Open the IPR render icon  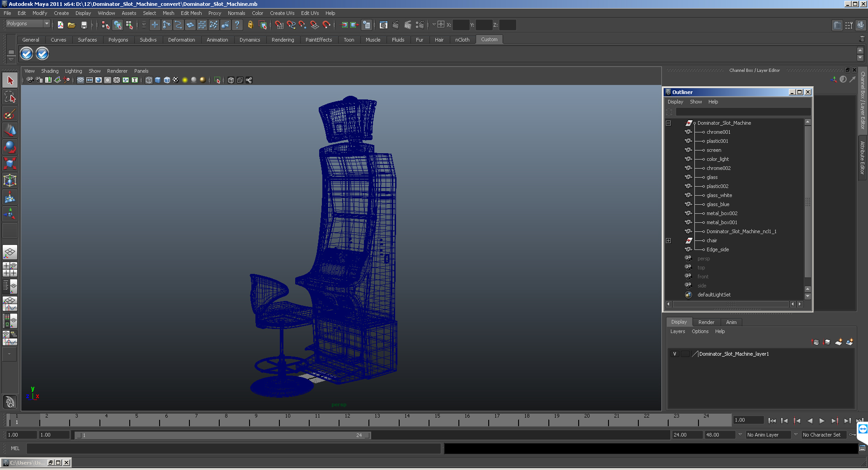[408, 25]
